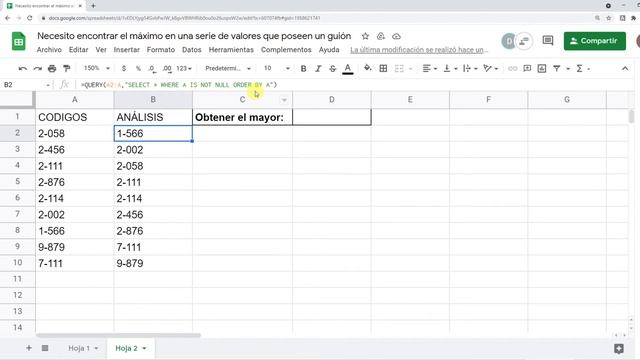The height and width of the screenshot is (360, 640).
Task: Open the font size 10 dropdown
Action: coord(277,69)
